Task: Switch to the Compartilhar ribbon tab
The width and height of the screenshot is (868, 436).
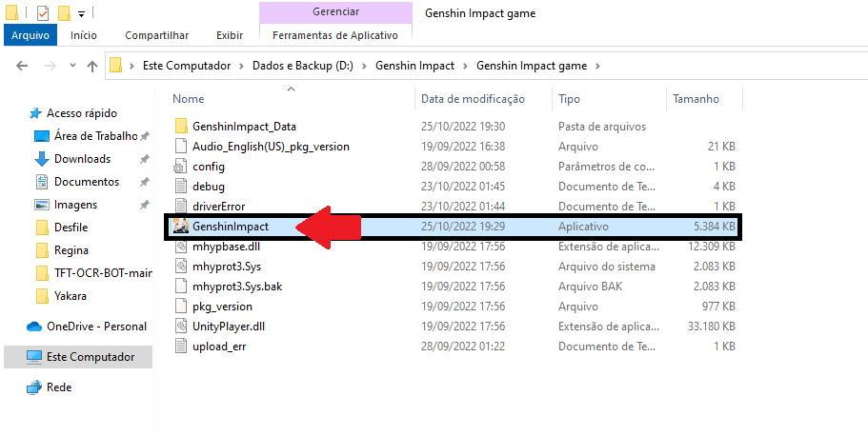Action: [x=156, y=35]
